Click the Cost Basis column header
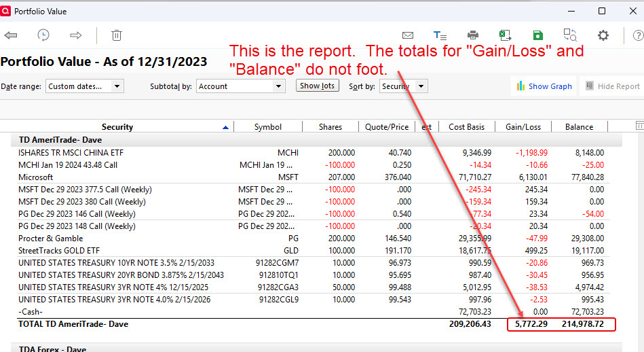 pyautogui.click(x=467, y=126)
